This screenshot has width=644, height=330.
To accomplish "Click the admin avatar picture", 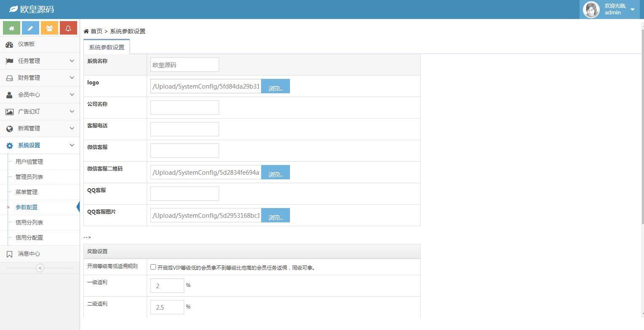I will click(591, 9).
